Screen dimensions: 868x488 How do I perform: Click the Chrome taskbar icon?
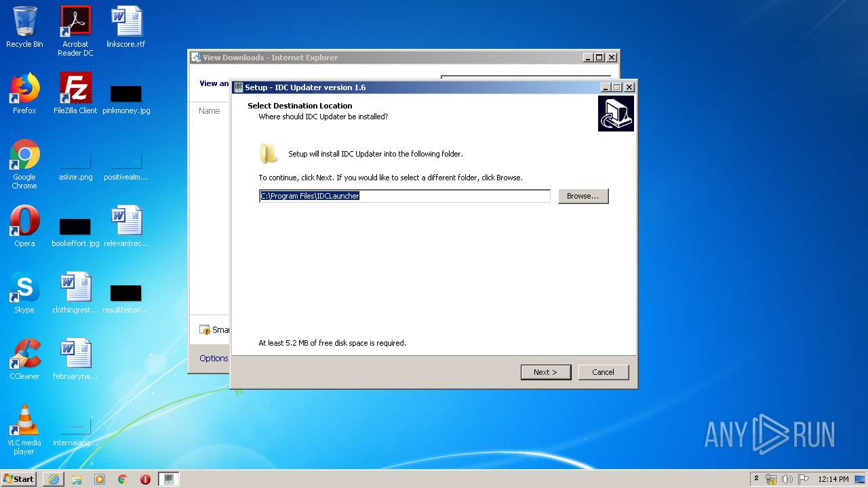point(123,479)
